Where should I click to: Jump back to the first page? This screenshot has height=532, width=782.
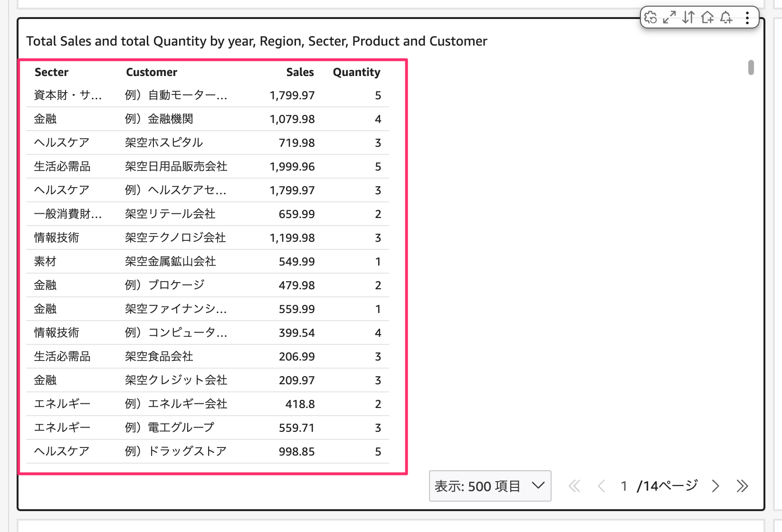(575, 486)
